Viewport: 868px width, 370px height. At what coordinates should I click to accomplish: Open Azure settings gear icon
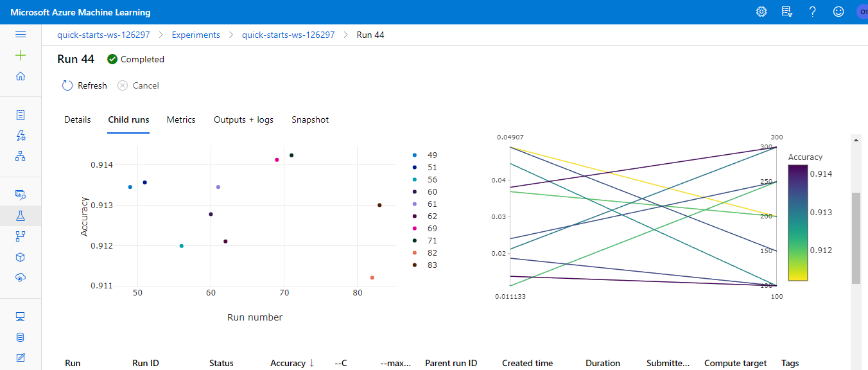[x=761, y=12]
